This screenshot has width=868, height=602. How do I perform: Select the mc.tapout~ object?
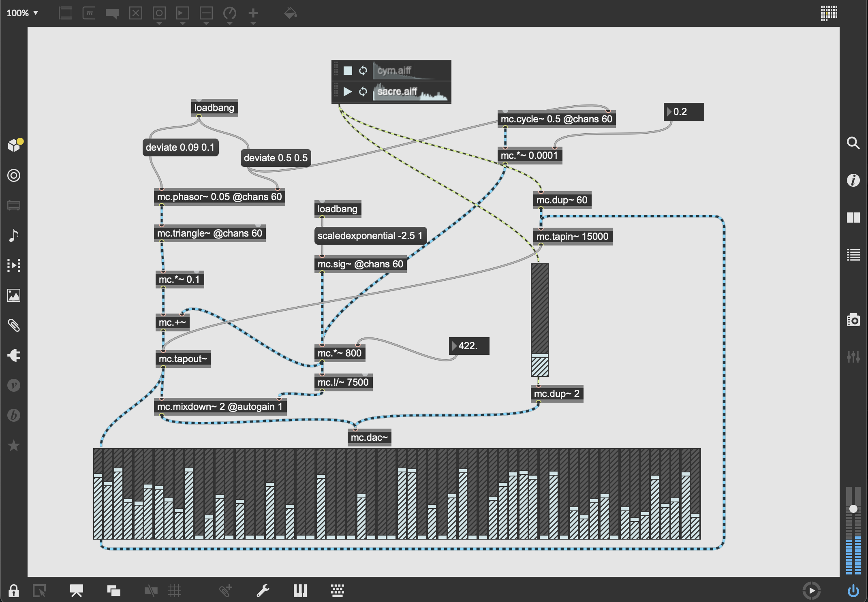pyautogui.click(x=183, y=359)
